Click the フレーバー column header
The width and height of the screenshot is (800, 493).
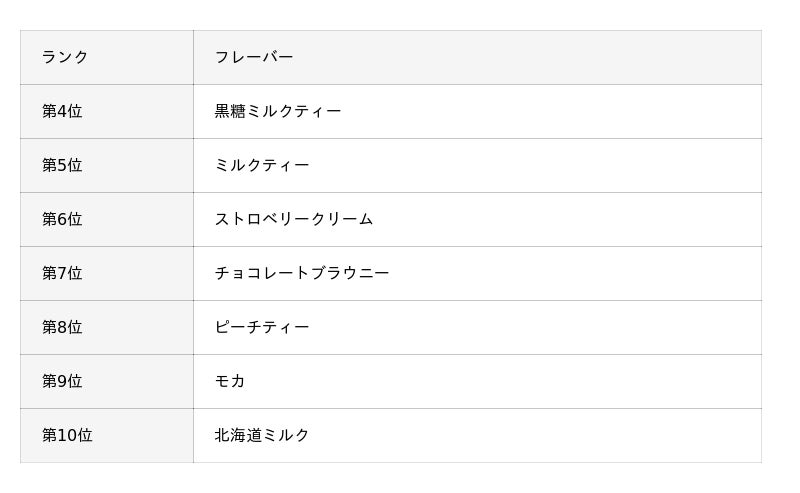(254, 57)
